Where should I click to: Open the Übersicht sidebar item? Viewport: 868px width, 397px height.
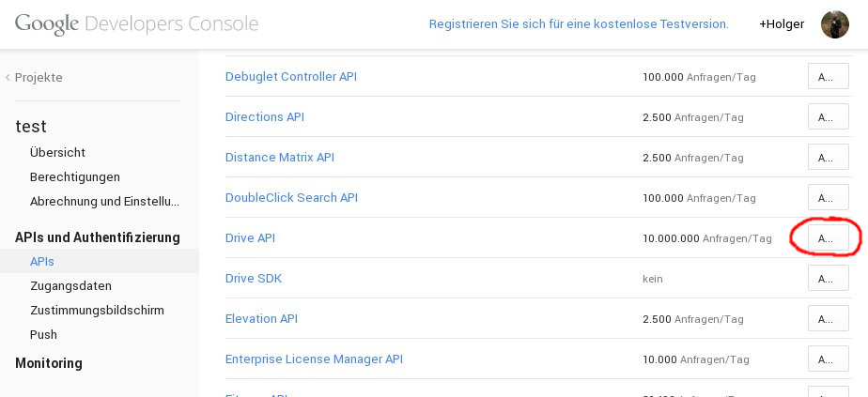[x=57, y=152]
